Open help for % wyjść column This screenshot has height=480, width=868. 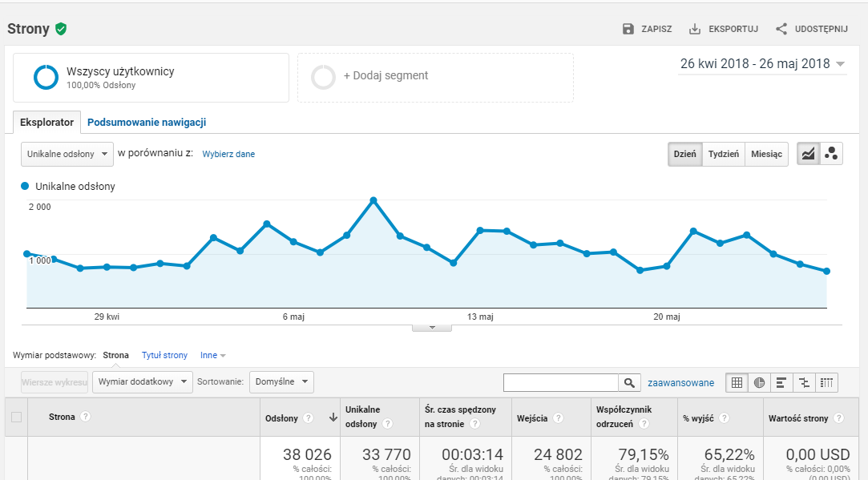(724, 418)
